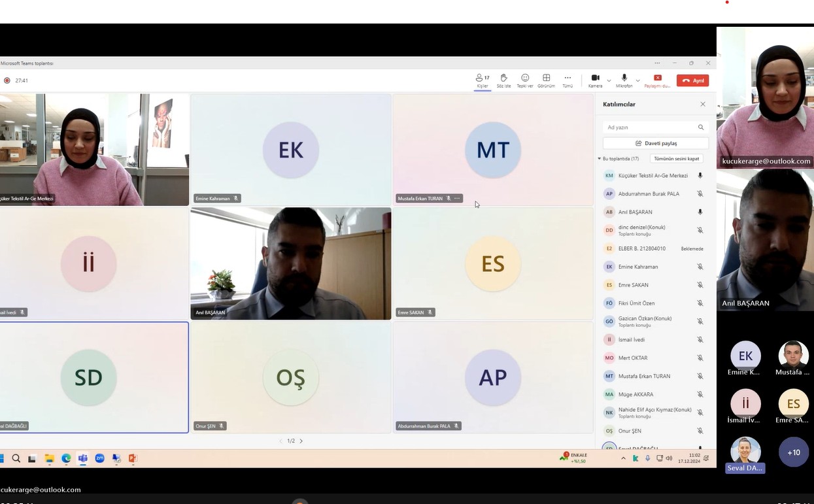The width and height of the screenshot is (814, 504).
Task: Open the Görünüm view options
Action: click(x=546, y=80)
